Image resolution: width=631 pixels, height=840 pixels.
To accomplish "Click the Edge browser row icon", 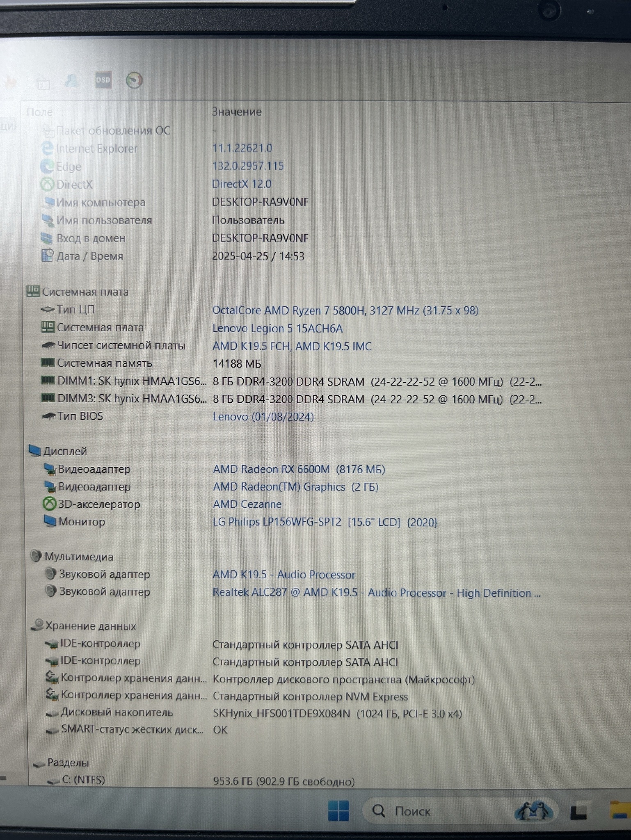I will coord(47,167).
